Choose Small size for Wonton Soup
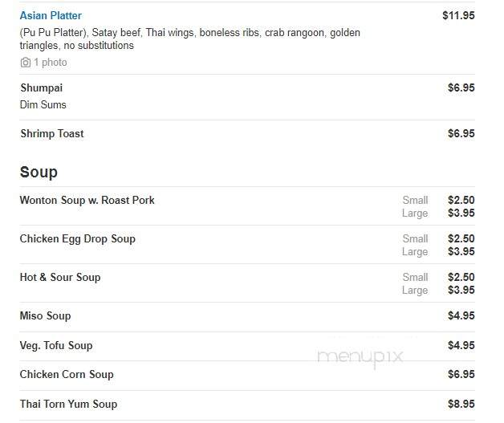Image resolution: width=504 pixels, height=423 pixels. click(415, 200)
